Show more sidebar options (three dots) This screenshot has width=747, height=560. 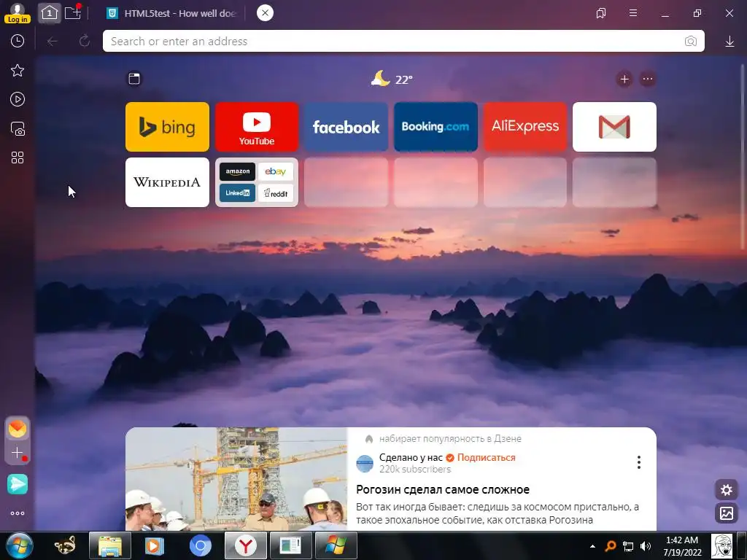click(x=18, y=513)
